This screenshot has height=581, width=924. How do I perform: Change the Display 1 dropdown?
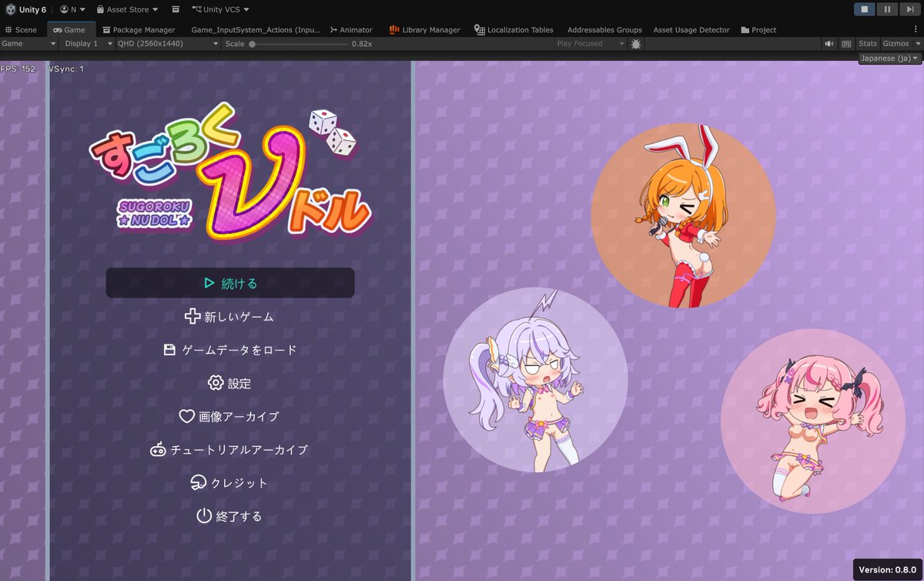point(87,44)
